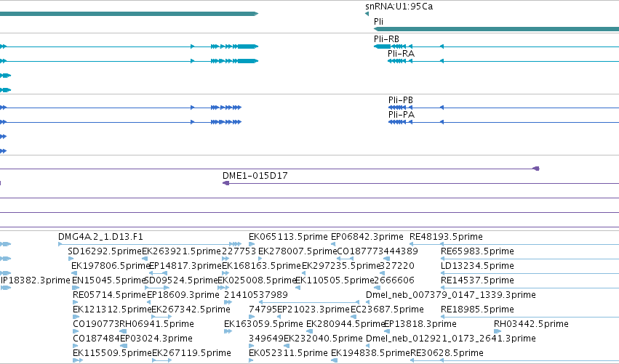Select the EP06842.3prime EST label
Screen dimensions: 619x364
(367, 237)
